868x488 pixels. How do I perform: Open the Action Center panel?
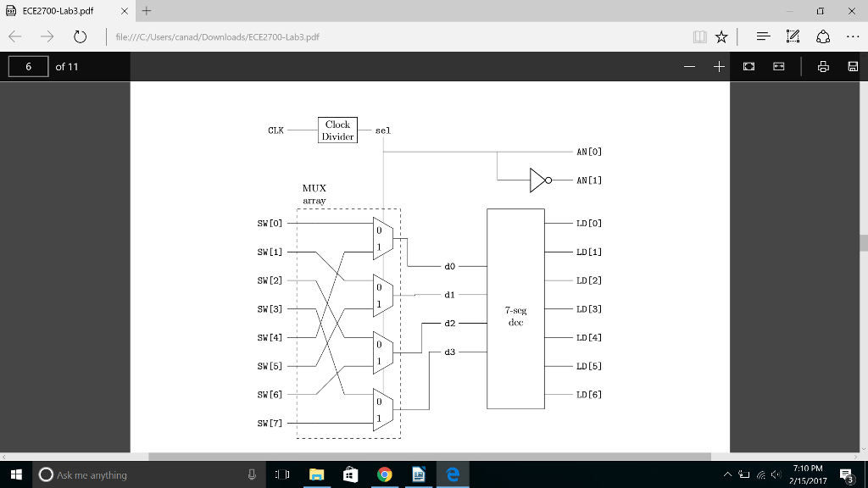844,474
